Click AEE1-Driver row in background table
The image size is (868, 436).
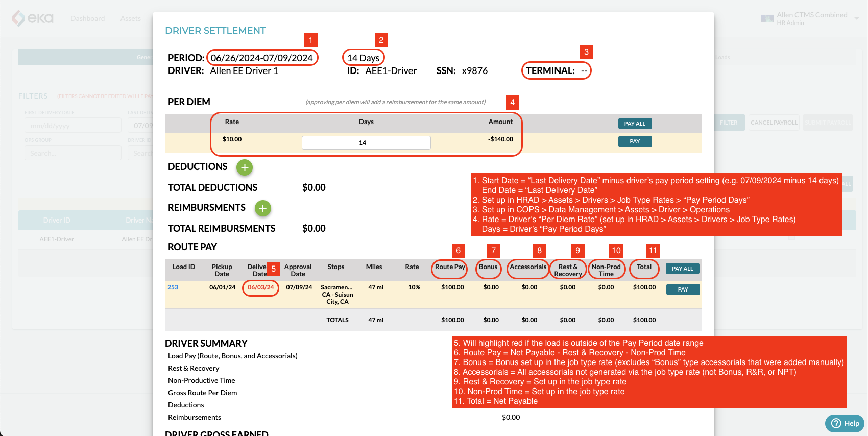(x=57, y=239)
